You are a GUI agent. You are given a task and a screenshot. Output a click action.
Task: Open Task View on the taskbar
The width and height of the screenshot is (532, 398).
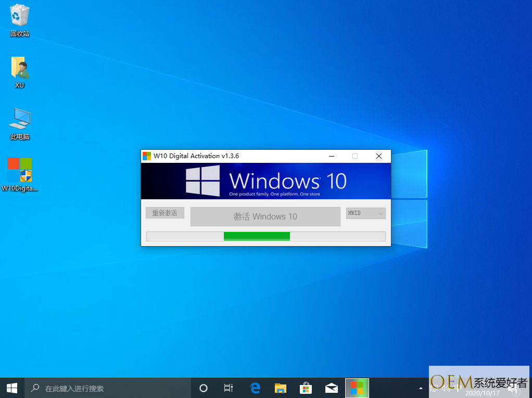click(x=229, y=388)
